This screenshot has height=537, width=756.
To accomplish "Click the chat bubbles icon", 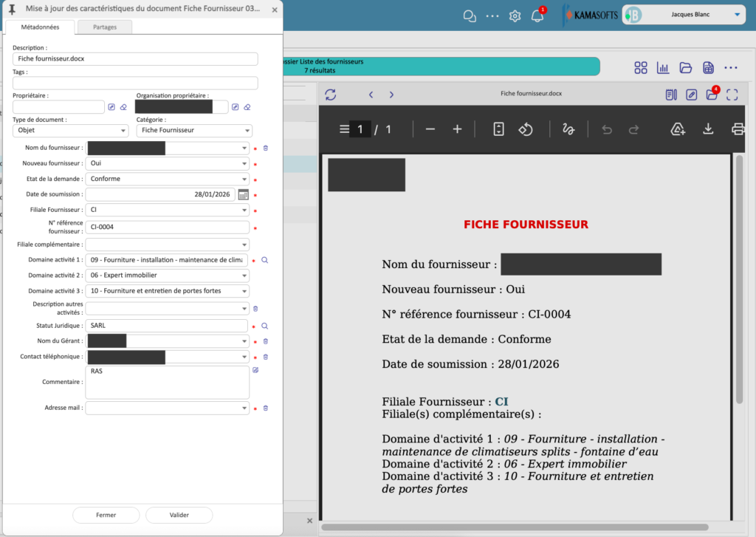I will [x=469, y=16].
